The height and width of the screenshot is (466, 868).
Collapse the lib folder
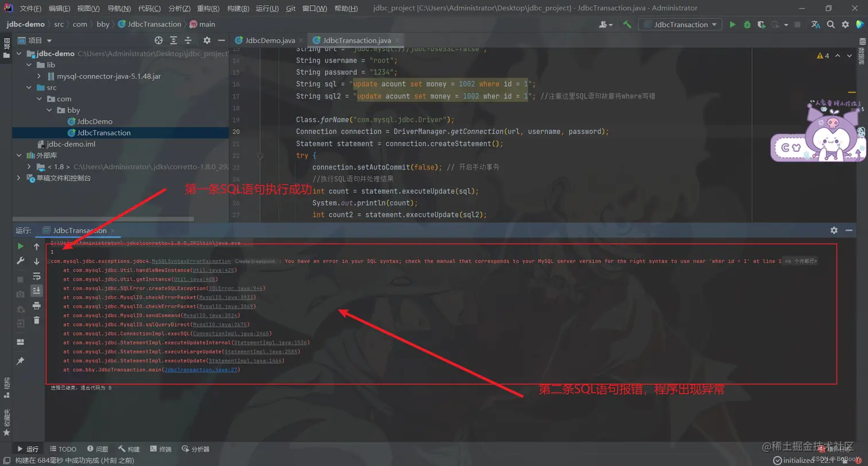(x=29, y=65)
